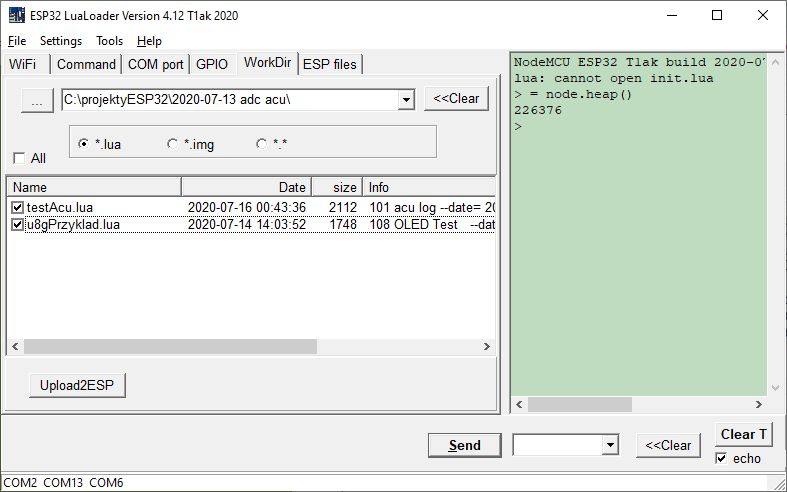
Task: Switch to the Command tab
Action: tap(86, 64)
